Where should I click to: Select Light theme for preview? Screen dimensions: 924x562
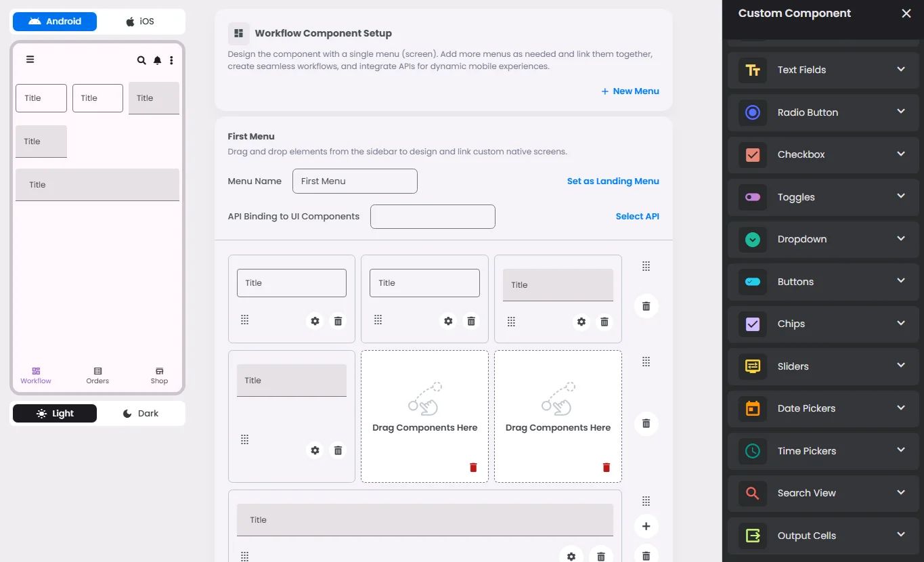[55, 413]
